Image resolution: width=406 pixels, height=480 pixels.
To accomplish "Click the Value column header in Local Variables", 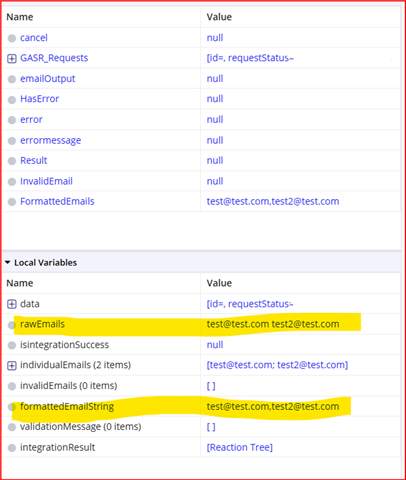I will [x=219, y=283].
